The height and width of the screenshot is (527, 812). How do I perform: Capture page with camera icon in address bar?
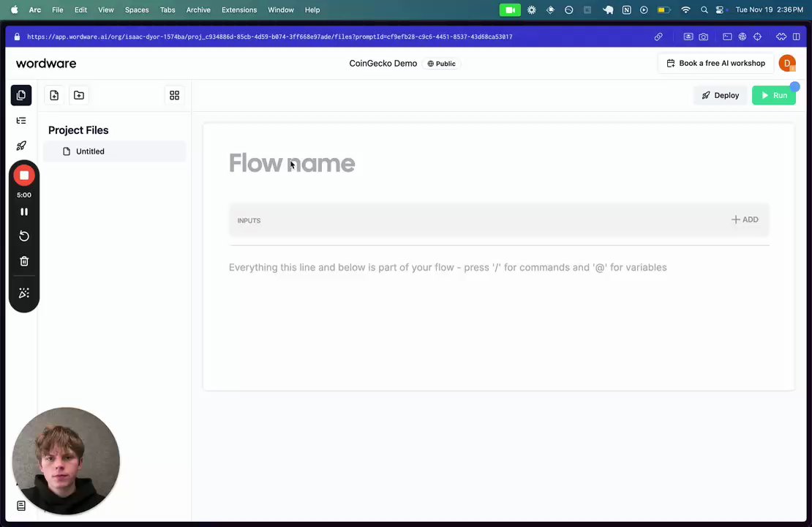tap(703, 37)
